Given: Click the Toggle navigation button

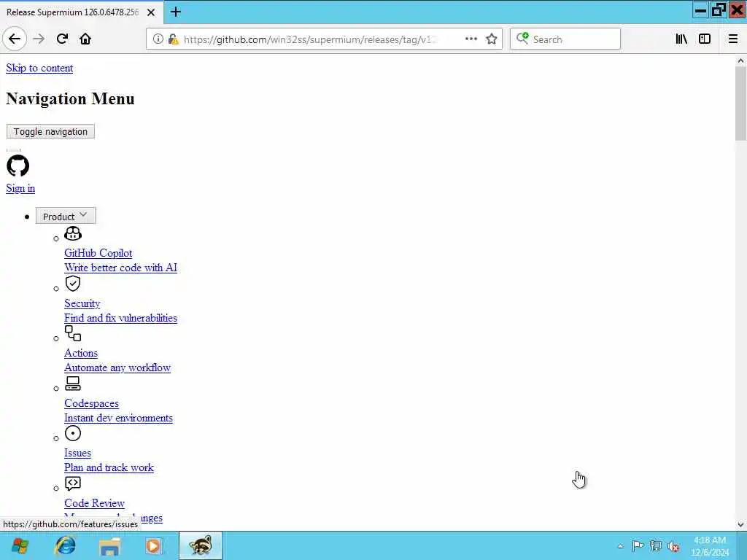Looking at the screenshot, I should (x=50, y=131).
